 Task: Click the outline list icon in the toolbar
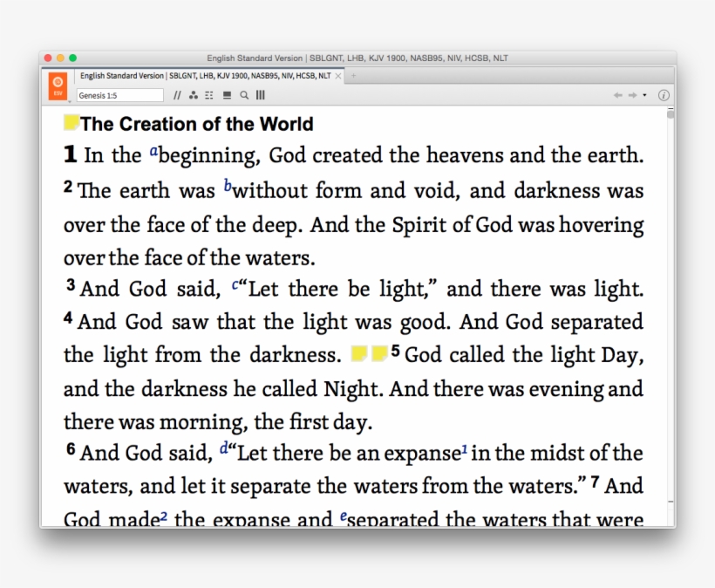click(210, 95)
